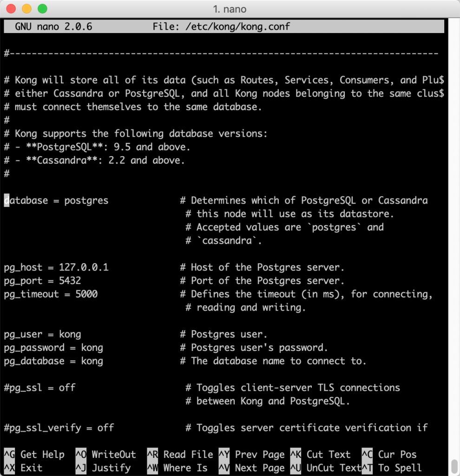Click the green zoom window button
The image size is (460, 476).
[x=42, y=9]
